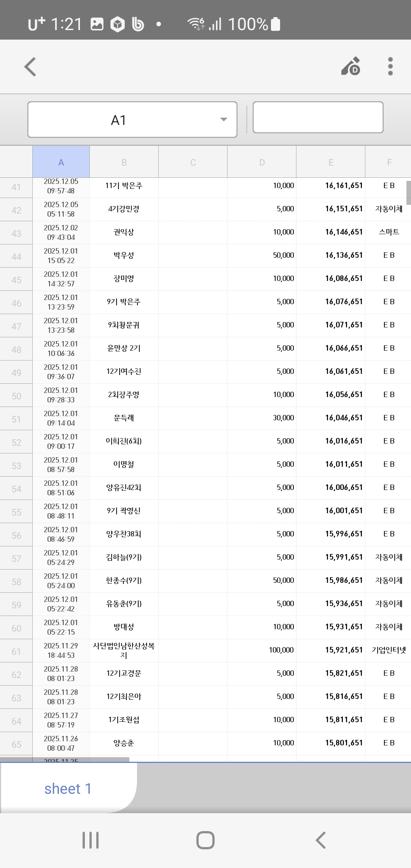Select row 61 header
The image size is (411, 868).
16,651
